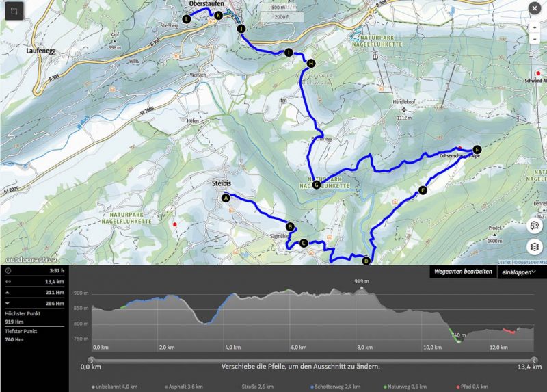Click Wegearten bearbeiten button
The image size is (547, 392).
point(463,272)
